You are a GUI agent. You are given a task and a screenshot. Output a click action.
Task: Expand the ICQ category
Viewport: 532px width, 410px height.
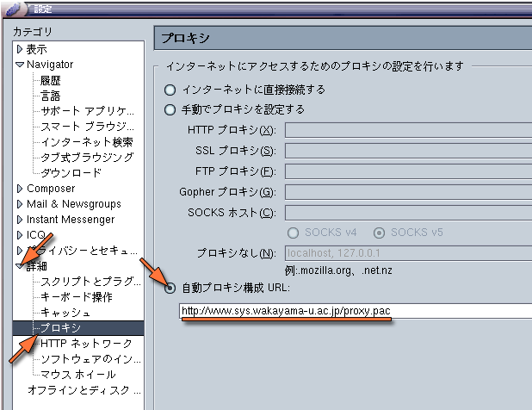coord(19,235)
